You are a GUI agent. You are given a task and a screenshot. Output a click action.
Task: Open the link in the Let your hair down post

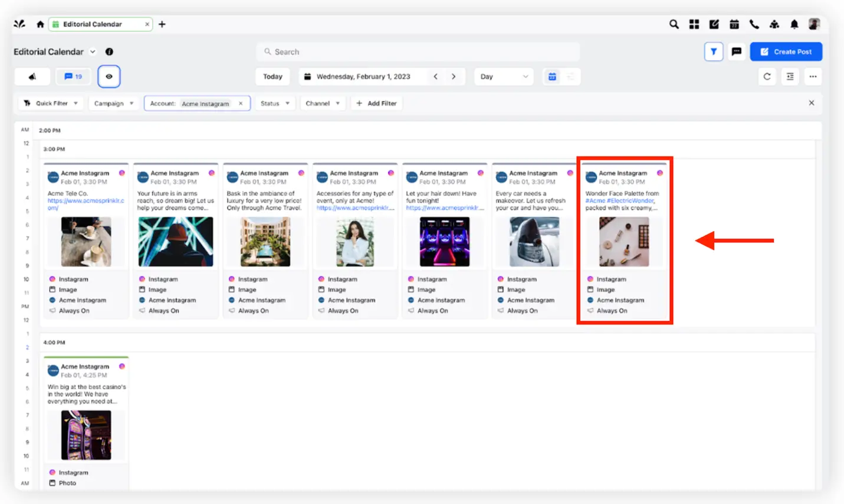(x=445, y=208)
